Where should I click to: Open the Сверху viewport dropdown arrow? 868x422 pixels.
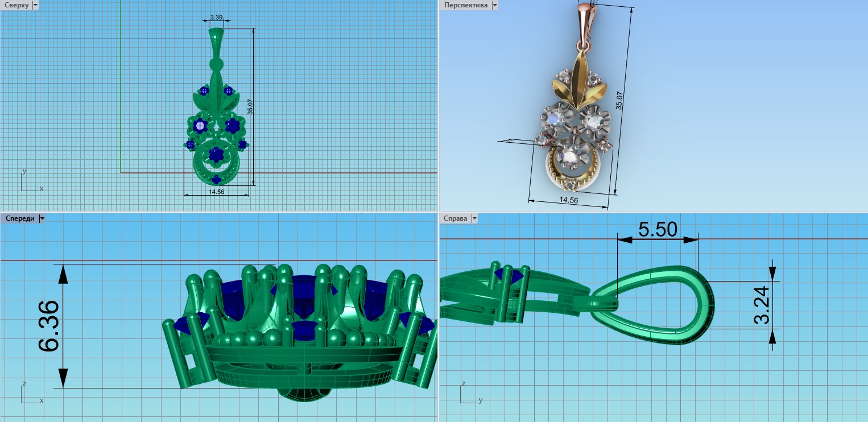coord(36,5)
